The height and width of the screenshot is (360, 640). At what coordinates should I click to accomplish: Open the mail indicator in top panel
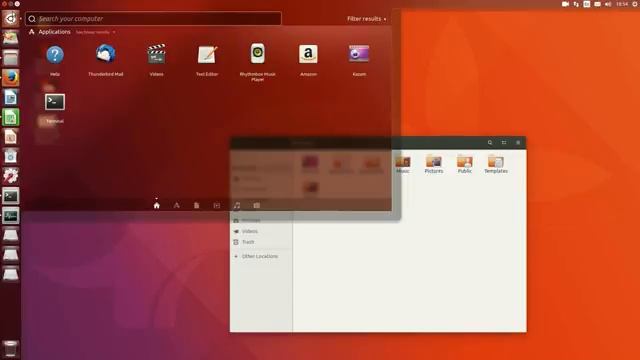point(597,4)
